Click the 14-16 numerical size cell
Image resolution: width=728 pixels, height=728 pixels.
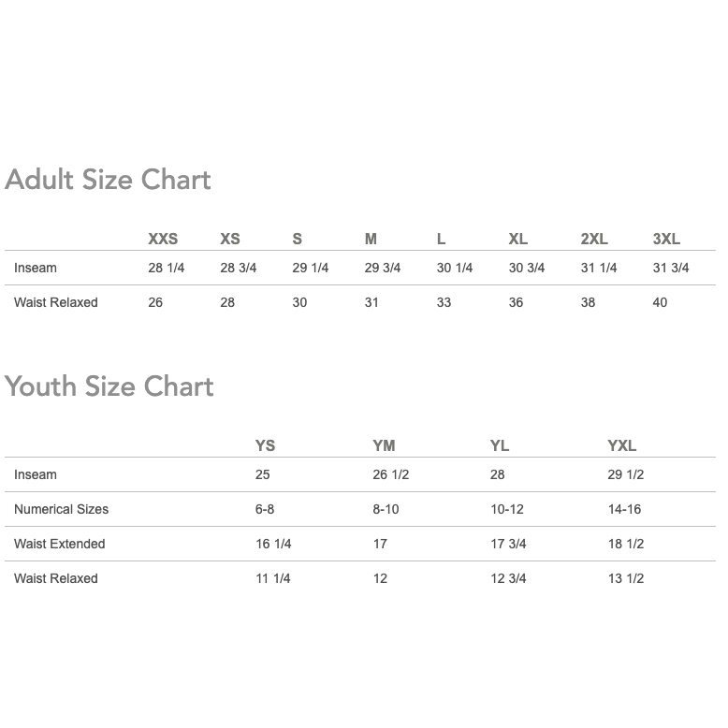pos(624,510)
